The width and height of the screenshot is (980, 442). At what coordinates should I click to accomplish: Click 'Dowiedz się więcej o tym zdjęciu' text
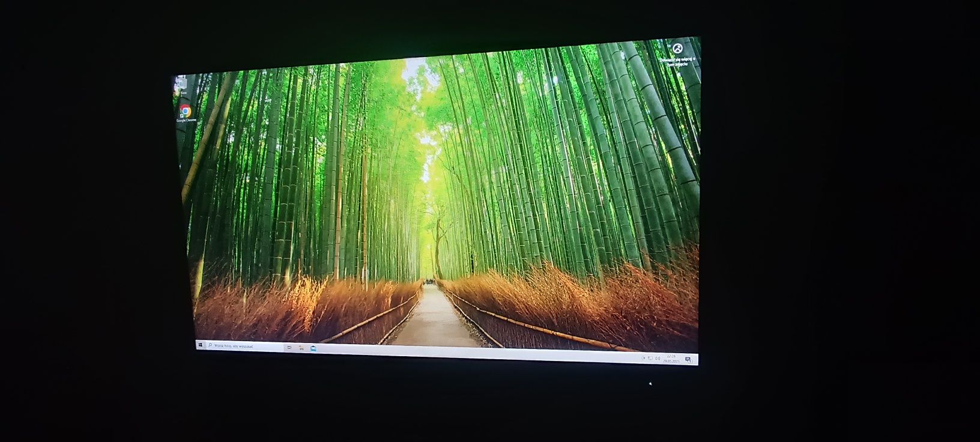pyautogui.click(x=677, y=61)
